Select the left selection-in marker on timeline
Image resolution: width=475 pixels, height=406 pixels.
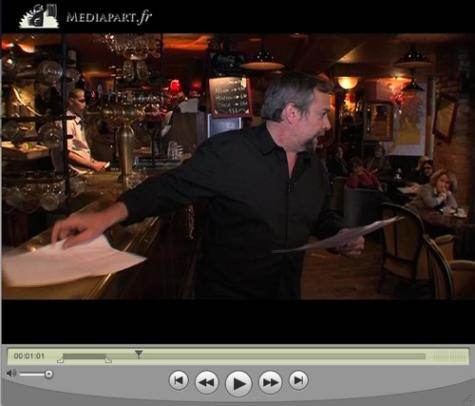[x=60, y=360]
